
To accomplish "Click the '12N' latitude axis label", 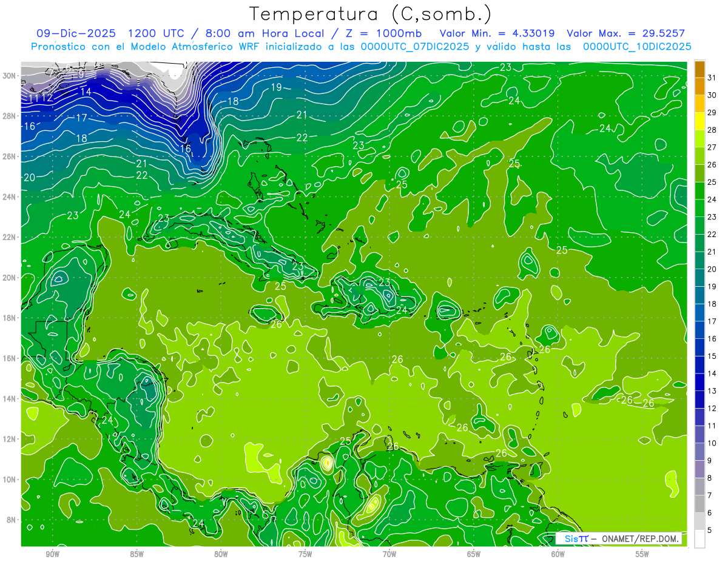I will [9, 439].
